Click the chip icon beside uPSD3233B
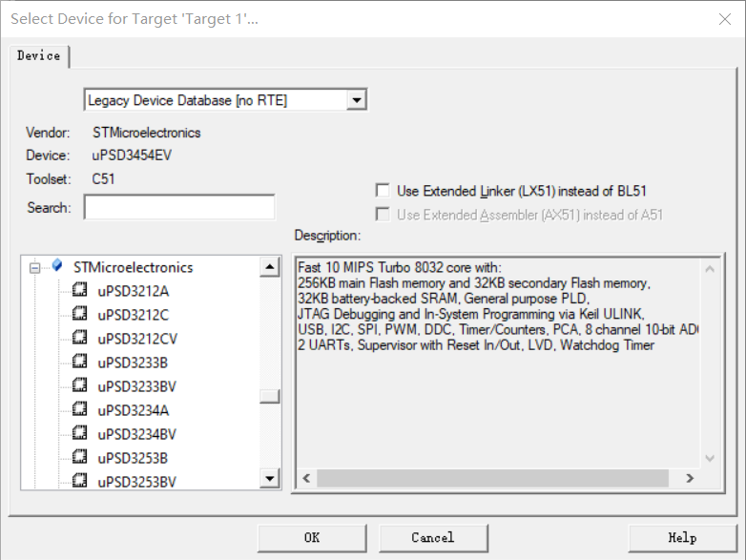Viewport: 746px width, 560px height. [x=80, y=361]
